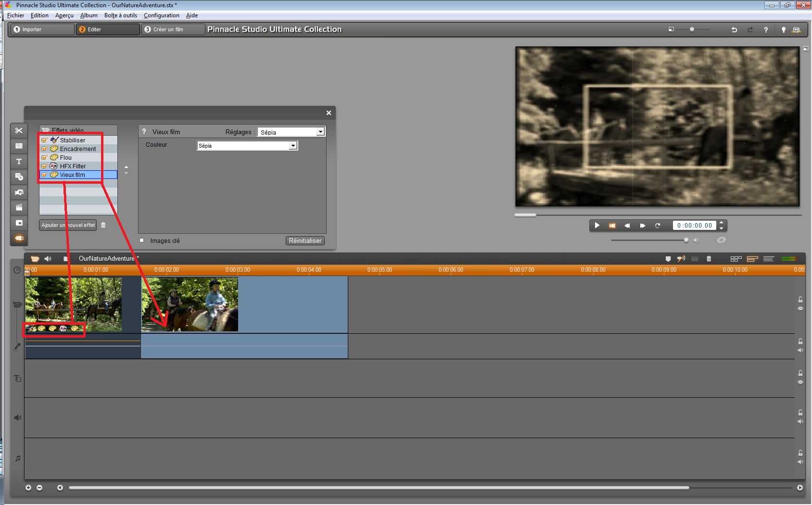This screenshot has width=812, height=505.
Task: Click the fast rewind button
Action: [x=627, y=226]
